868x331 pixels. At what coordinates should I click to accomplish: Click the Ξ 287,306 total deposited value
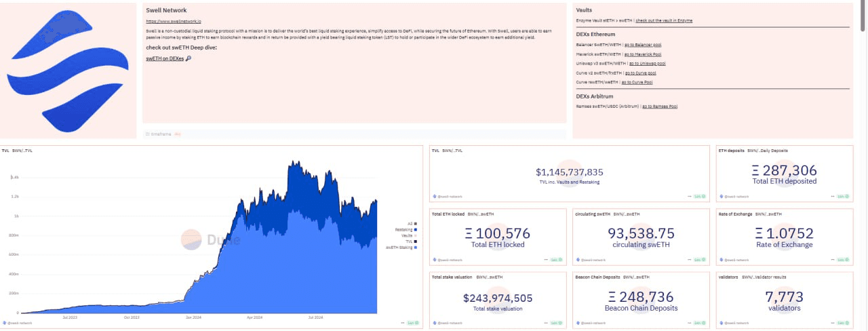click(785, 171)
